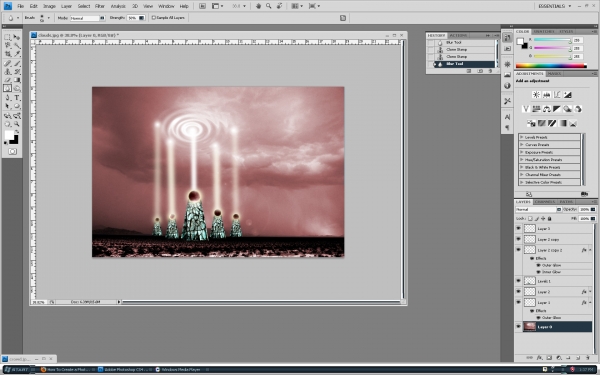This screenshot has height=375, width=600.
Task: Select the Gradient tool
Action: [x=16, y=80]
